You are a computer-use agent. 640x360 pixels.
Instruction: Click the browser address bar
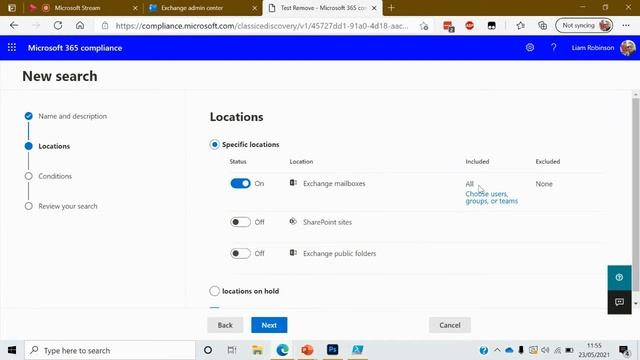(261, 26)
